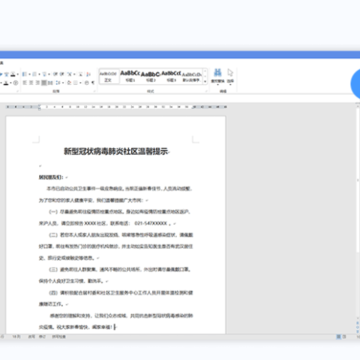Center the paragraph text
Screen dimensions: 360x360
[x=31, y=83]
